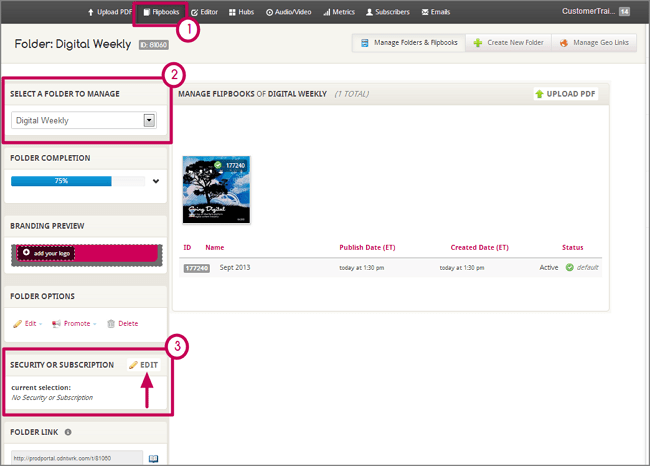Image resolution: width=650 pixels, height=466 pixels.
Task: Click the open-book icon beside folder link
Action: pyautogui.click(x=153, y=458)
